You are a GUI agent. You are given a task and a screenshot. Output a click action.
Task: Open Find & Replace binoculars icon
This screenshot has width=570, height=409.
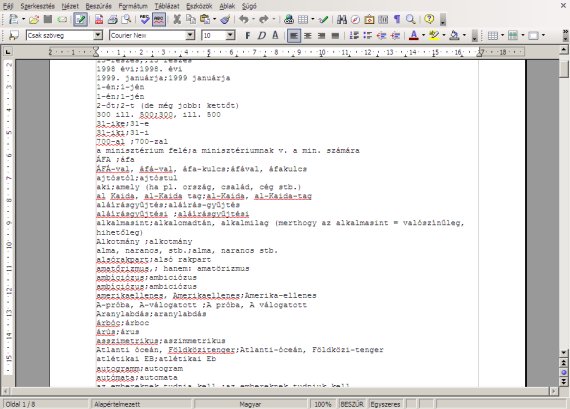click(341, 19)
